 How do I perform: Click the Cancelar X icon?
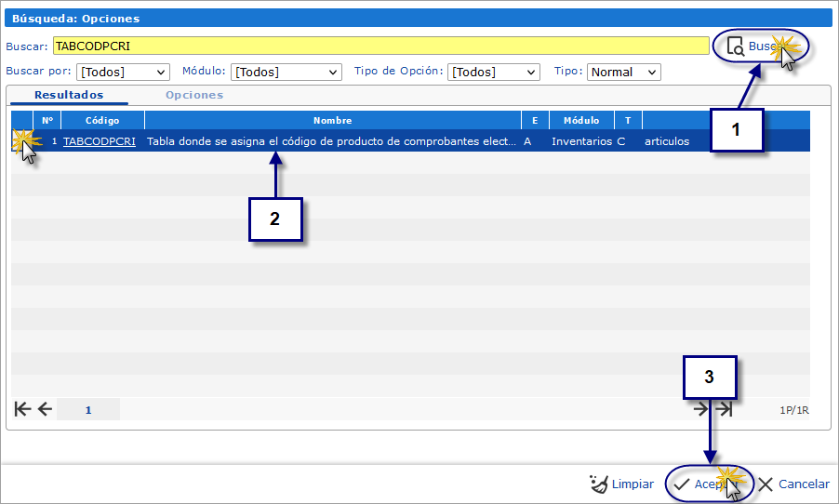(766, 484)
